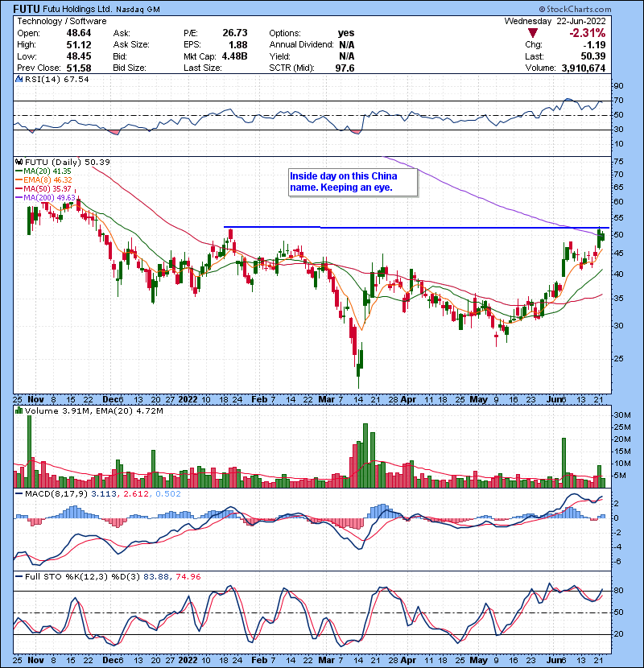Click the 55 mark on the price axis
Screen dimensions: 644x668
[x=618, y=217]
